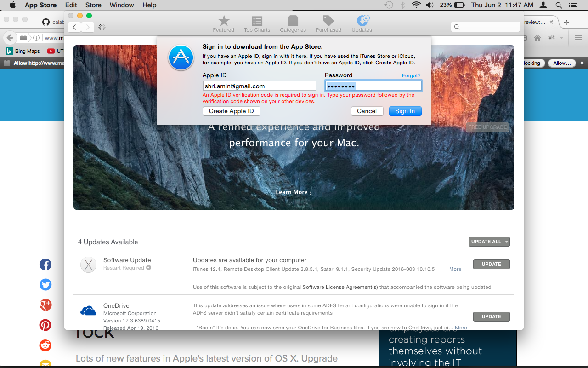
Task: Open the user account menu icon
Action: coord(543,5)
